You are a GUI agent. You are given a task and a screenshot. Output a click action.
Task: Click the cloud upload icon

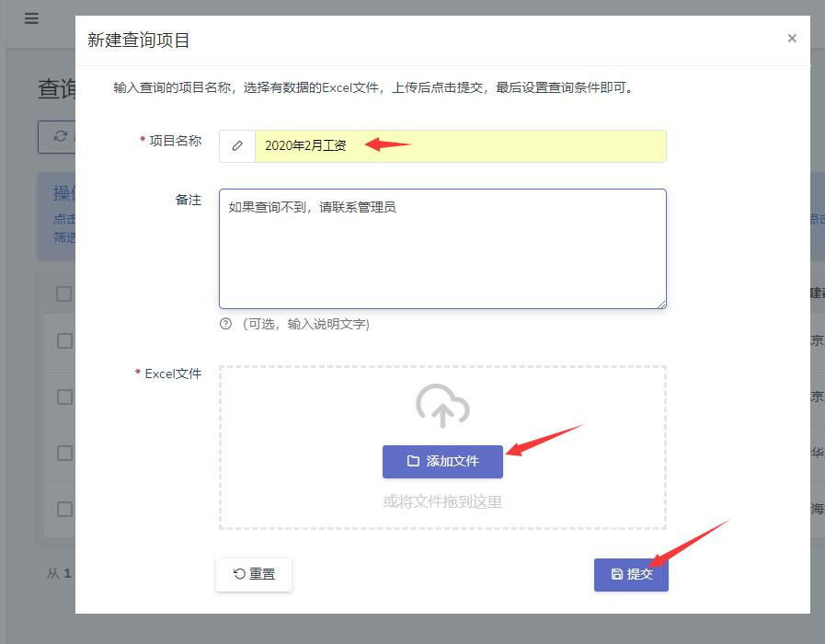coord(442,406)
